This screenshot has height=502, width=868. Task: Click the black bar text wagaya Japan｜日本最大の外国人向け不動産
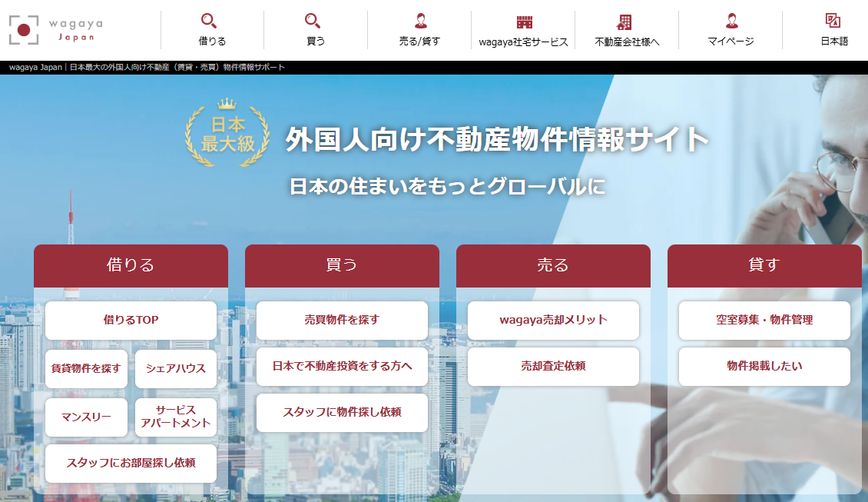coord(147,67)
